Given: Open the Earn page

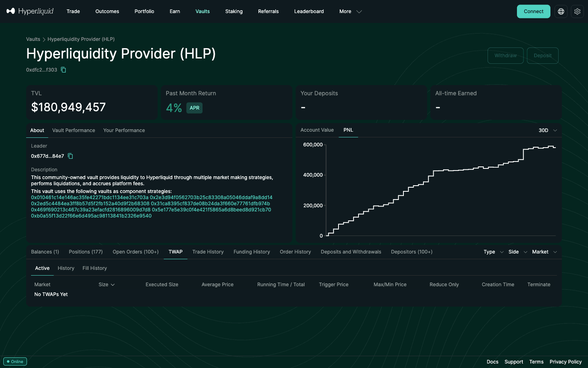Looking at the screenshot, I should pos(175,11).
